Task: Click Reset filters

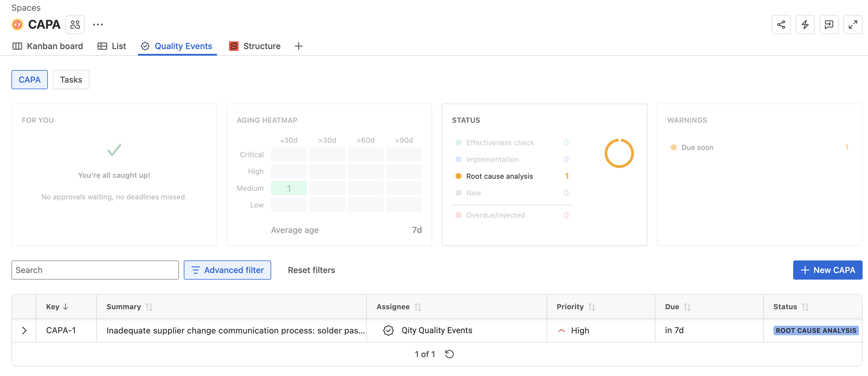Action: click(x=311, y=270)
